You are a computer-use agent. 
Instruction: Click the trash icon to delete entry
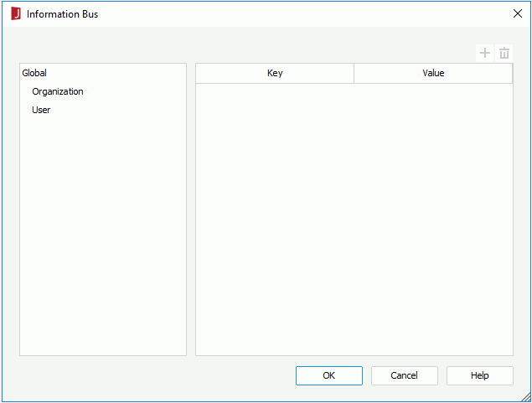pyautogui.click(x=504, y=54)
